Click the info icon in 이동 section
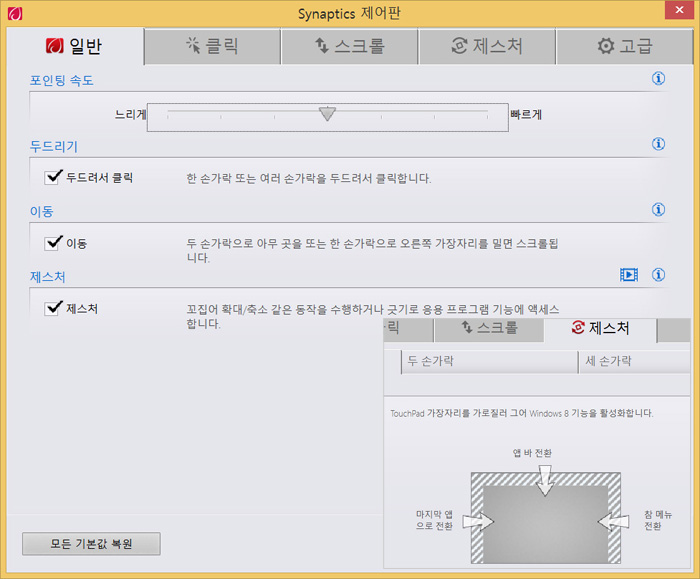 pos(658,210)
